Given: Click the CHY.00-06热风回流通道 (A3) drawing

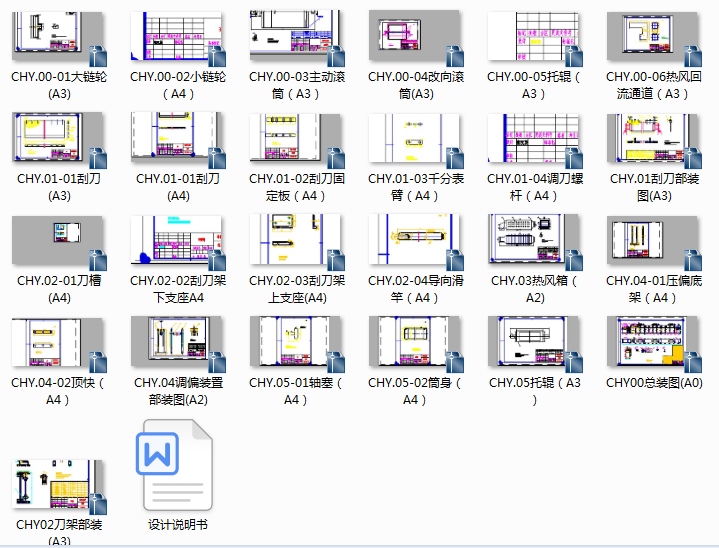Looking at the screenshot, I should point(654,38).
